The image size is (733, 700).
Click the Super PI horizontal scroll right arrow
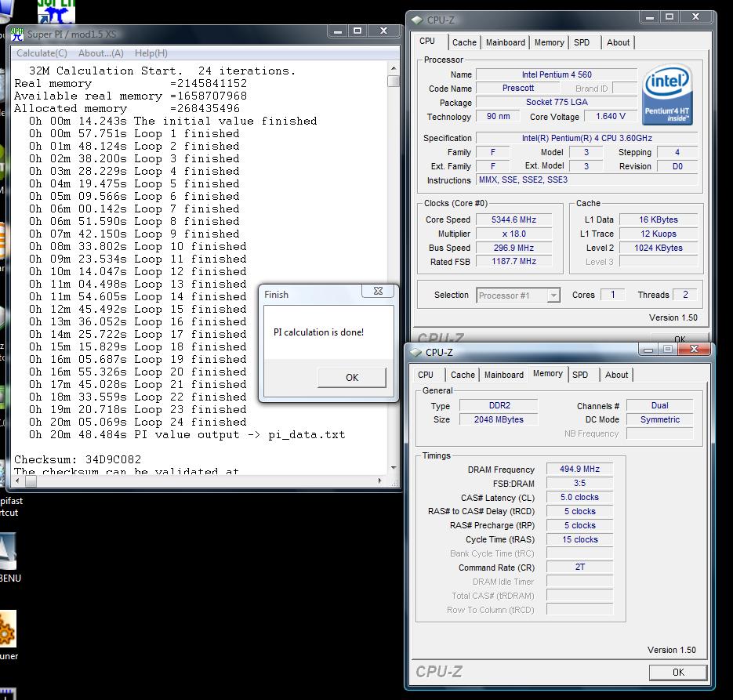[x=379, y=481]
